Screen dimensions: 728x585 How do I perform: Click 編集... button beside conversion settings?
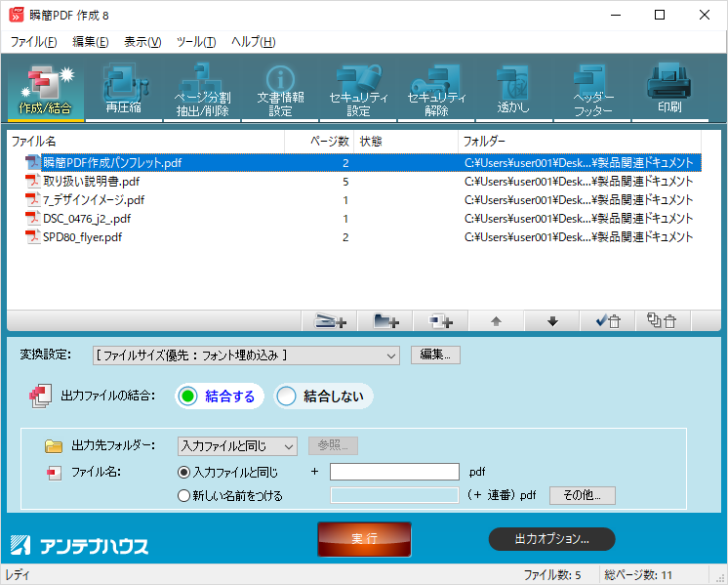click(x=435, y=355)
